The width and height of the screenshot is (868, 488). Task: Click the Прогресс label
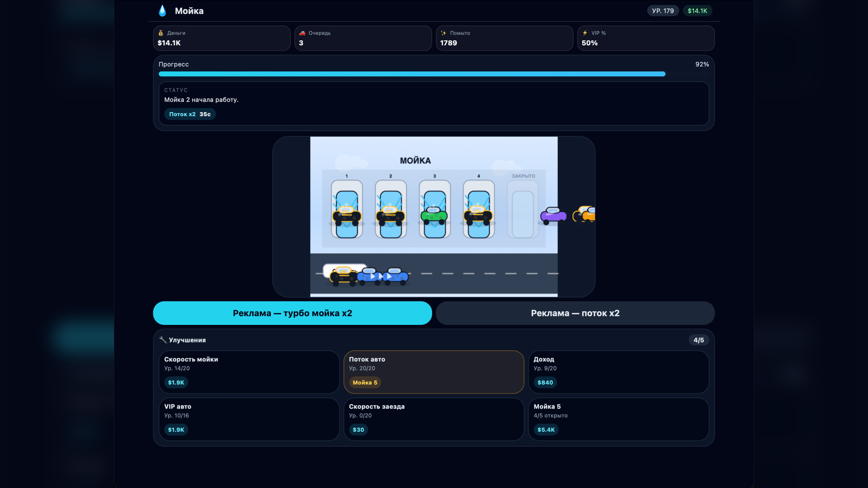point(174,65)
